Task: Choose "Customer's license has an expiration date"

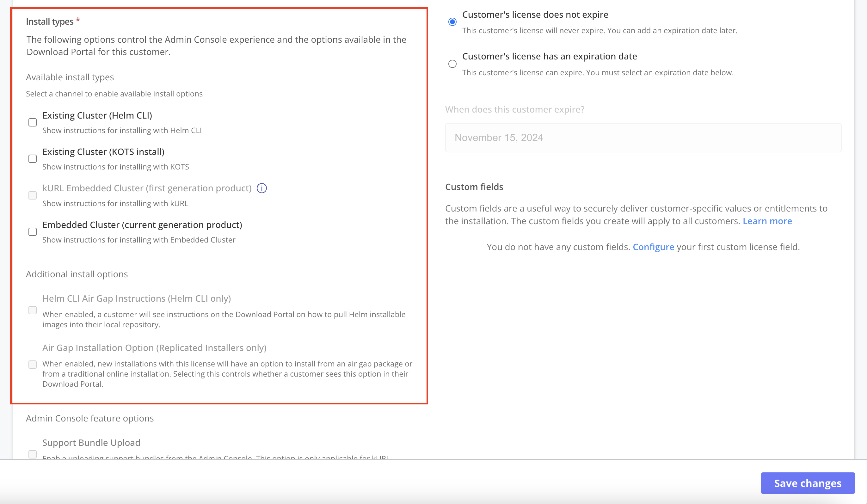Action: click(x=452, y=64)
